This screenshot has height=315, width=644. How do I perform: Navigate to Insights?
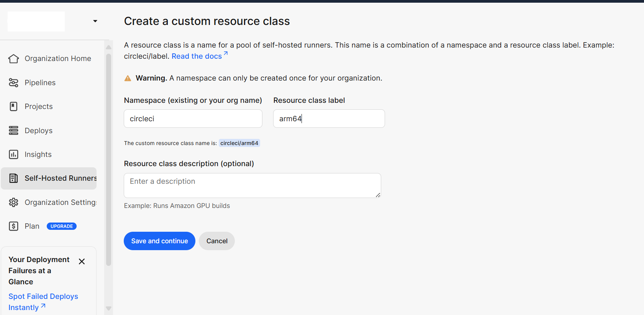coord(49,154)
